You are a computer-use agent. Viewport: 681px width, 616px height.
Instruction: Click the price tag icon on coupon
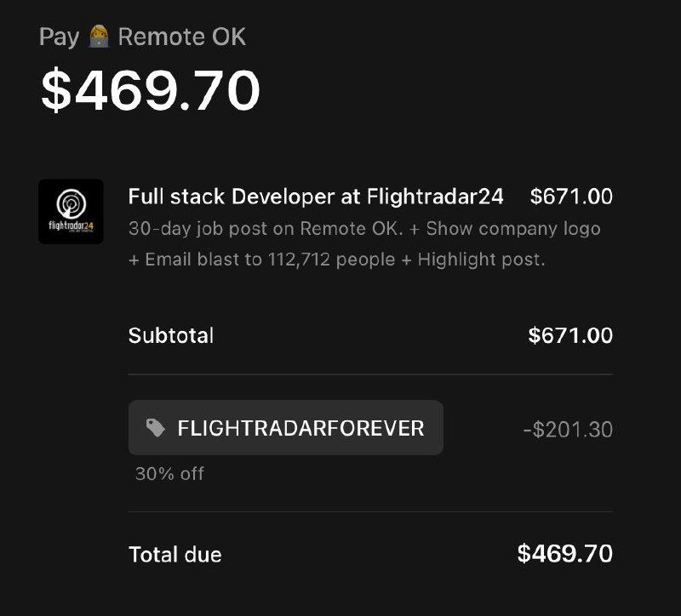[x=156, y=427]
